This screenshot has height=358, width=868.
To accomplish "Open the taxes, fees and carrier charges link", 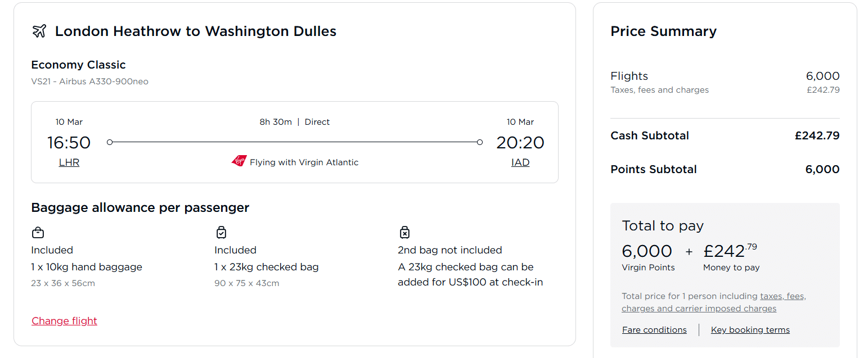I will pos(713,302).
